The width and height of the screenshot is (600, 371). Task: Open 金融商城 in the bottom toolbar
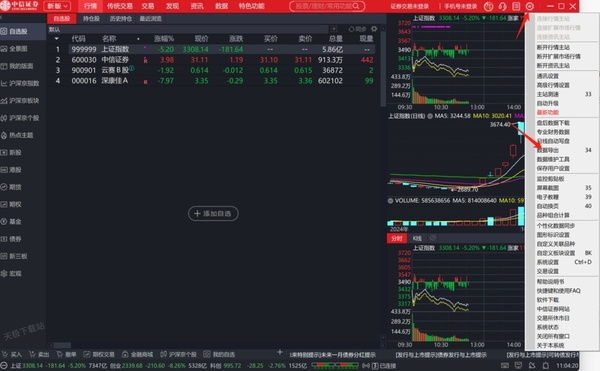pyautogui.click(x=137, y=354)
